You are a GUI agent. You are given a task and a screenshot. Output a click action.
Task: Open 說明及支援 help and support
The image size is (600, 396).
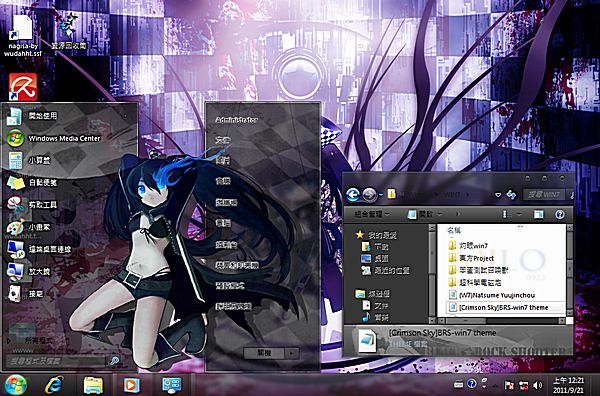pyautogui.click(x=234, y=306)
